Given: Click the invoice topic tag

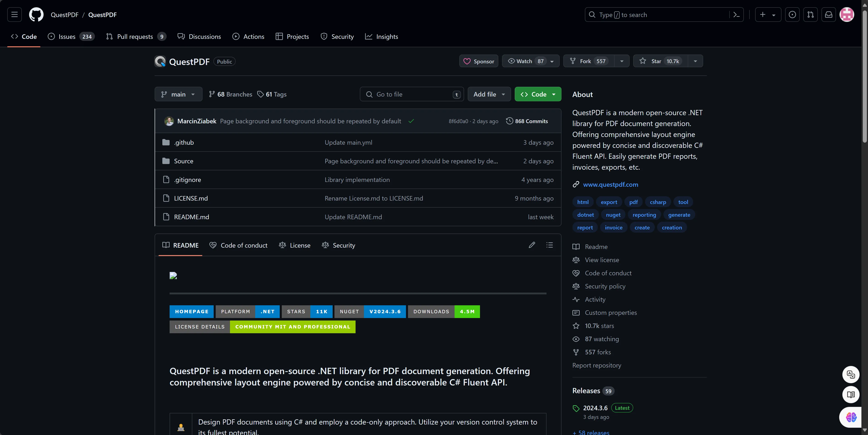Looking at the screenshot, I should click(613, 228).
